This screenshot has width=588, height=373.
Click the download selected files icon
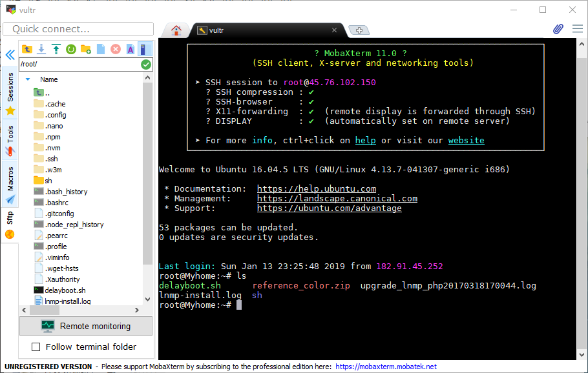(x=41, y=49)
